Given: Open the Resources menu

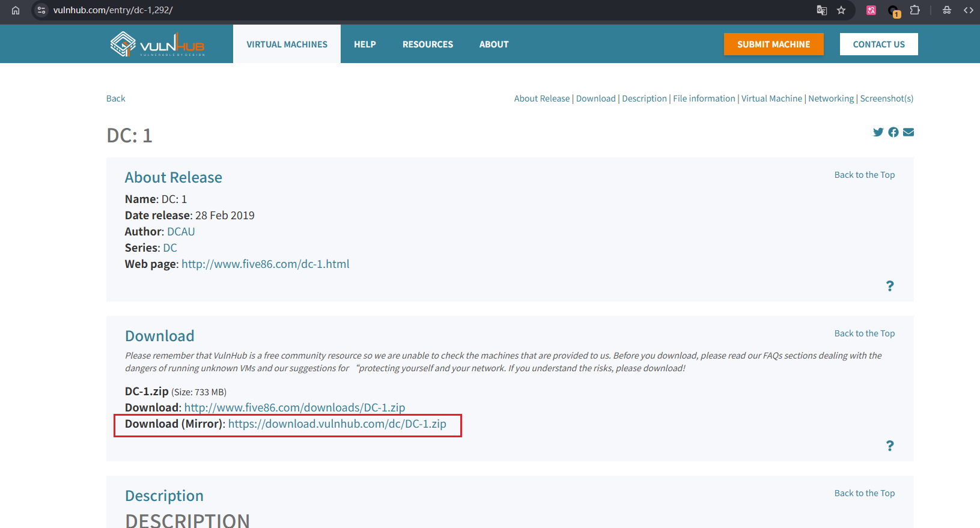Looking at the screenshot, I should pyautogui.click(x=428, y=44).
